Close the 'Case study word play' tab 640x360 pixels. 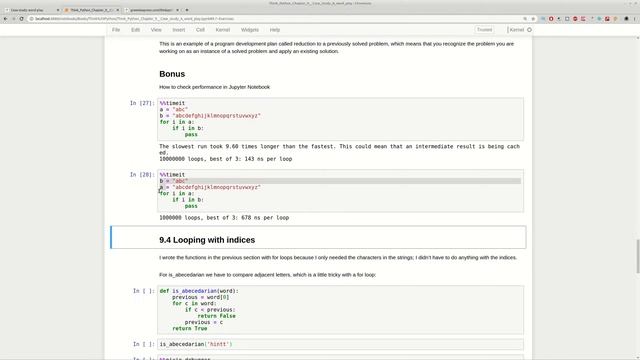click(58, 10)
